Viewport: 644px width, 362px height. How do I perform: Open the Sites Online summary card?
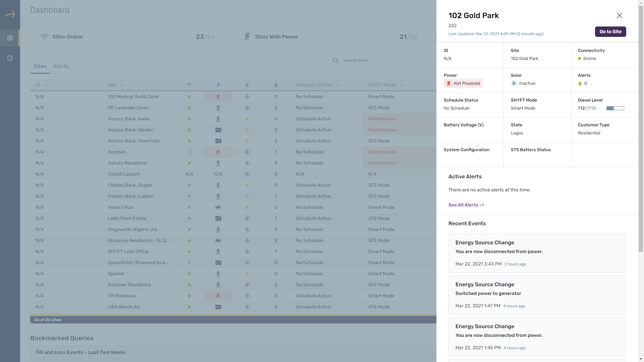(x=127, y=37)
